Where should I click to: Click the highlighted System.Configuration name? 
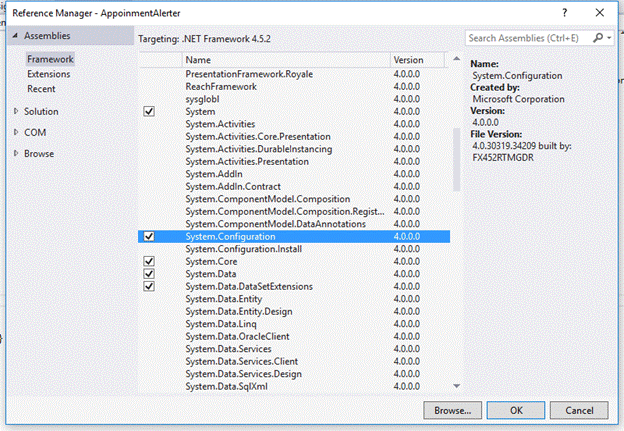pyautogui.click(x=230, y=236)
